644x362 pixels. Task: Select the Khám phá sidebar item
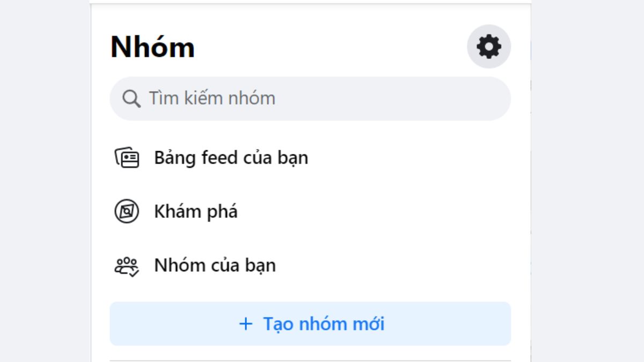click(196, 211)
